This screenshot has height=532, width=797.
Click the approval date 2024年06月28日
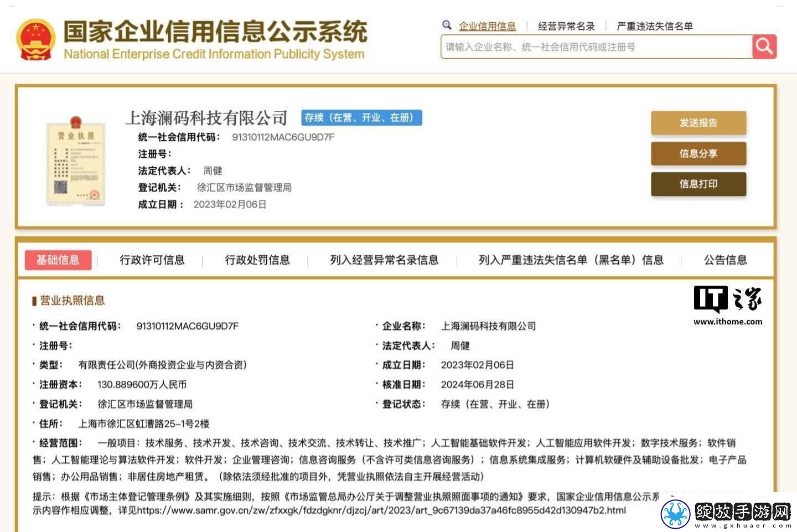477,384
